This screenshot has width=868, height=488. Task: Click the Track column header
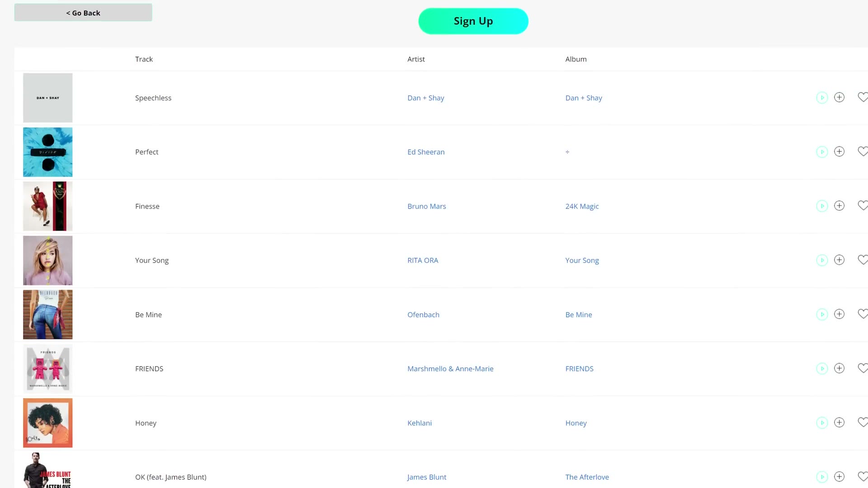144,59
